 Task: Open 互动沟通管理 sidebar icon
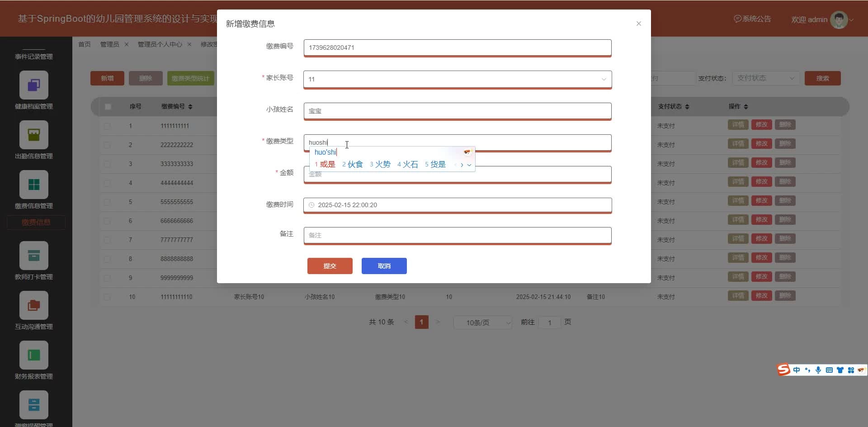(x=34, y=305)
